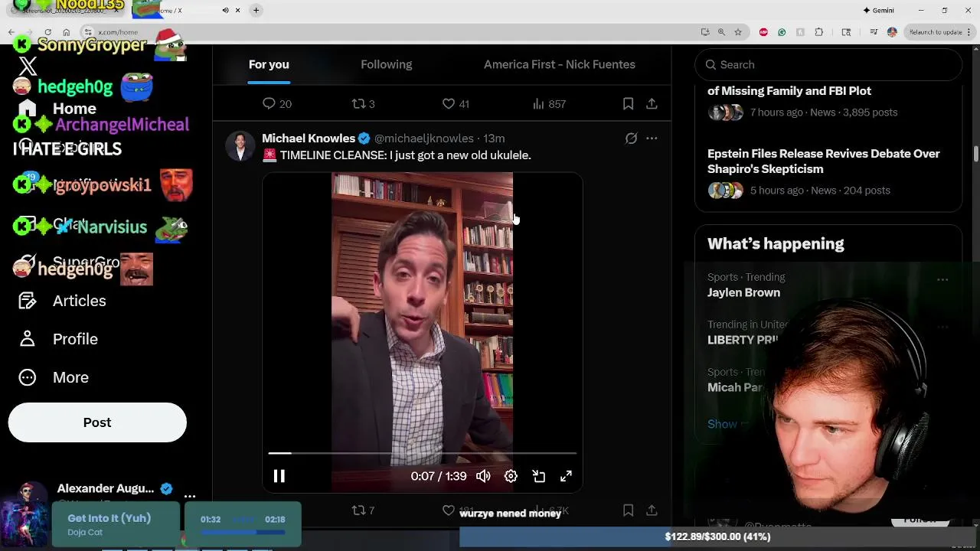Viewport: 980px width, 551px height.
Task: Open Michael Knowles profile avatar
Action: pyautogui.click(x=240, y=146)
